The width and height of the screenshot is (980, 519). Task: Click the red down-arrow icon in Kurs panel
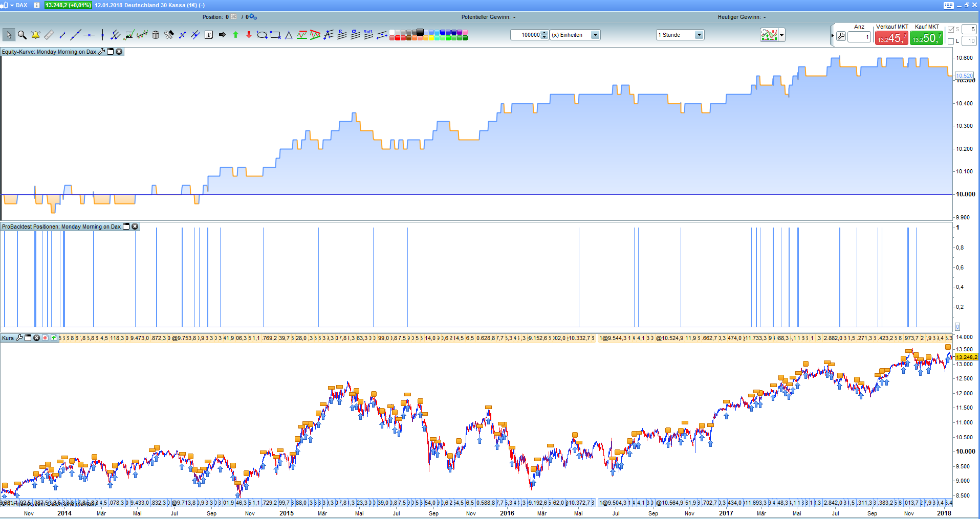pyautogui.click(x=45, y=338)
